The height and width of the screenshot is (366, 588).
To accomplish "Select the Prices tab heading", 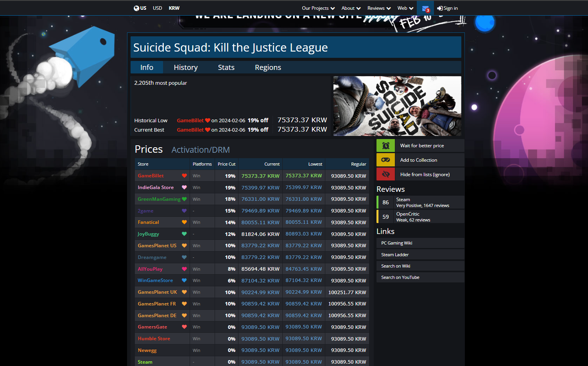I will pos(149,149).
